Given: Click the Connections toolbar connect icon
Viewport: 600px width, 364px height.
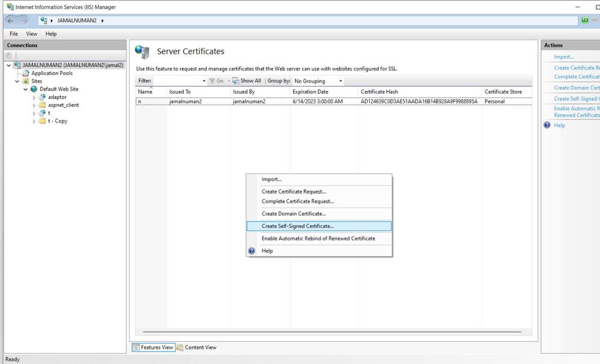Looking at the screenshot, I should coord(9,56).
